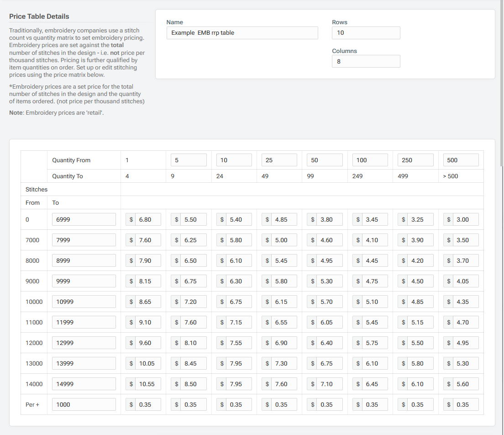This screenshot has width=504, height=435.
Task: Select the price field showing 10.55
Action: 146,384
